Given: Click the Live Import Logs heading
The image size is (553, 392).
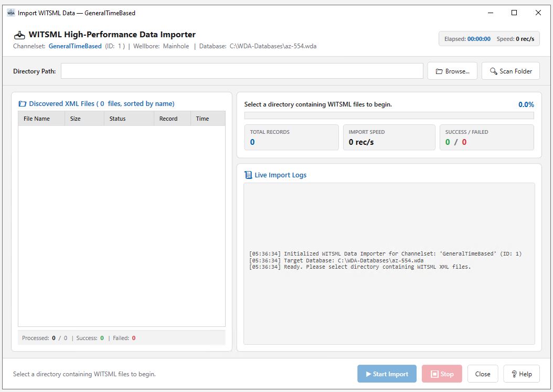Looking at the screenshot, I should tap(280, 175).
